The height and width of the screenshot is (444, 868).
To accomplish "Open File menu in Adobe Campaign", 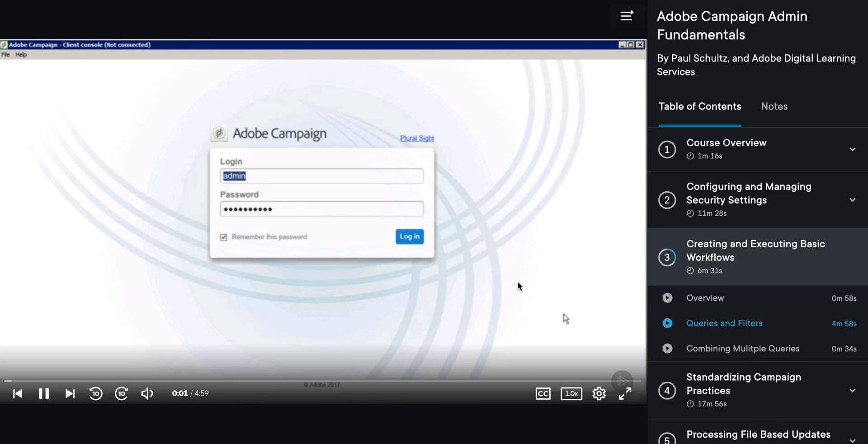I will 5,55.
